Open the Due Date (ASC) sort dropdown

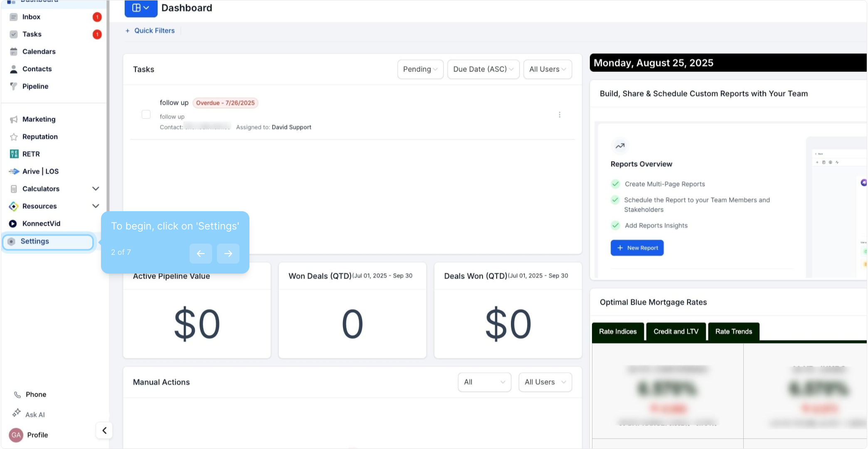coord(483,69)
